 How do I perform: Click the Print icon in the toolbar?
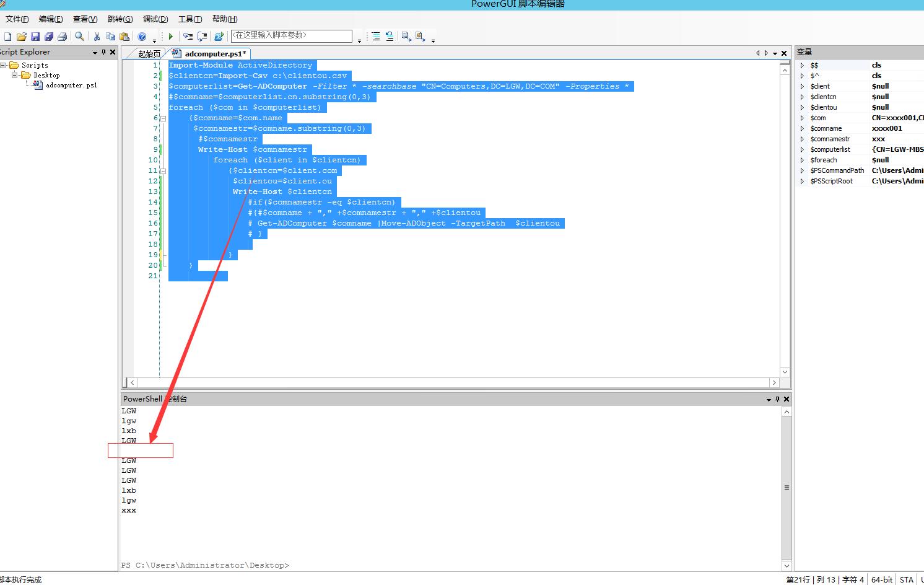pos(62,37)
